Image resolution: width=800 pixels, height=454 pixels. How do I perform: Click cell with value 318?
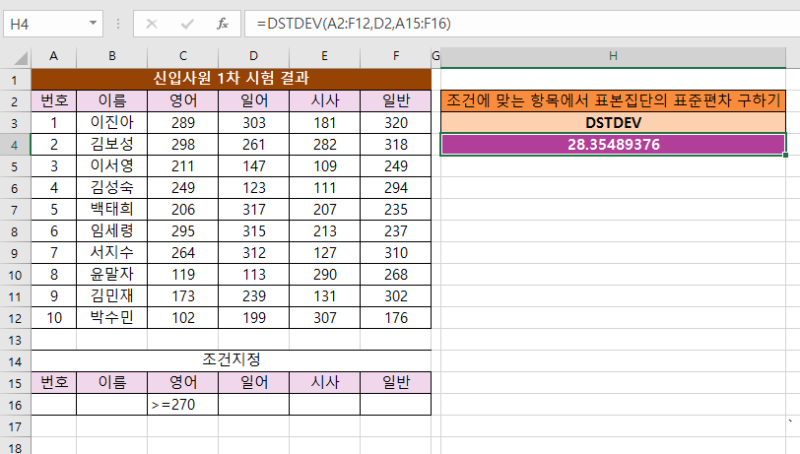tap(396, 144)
